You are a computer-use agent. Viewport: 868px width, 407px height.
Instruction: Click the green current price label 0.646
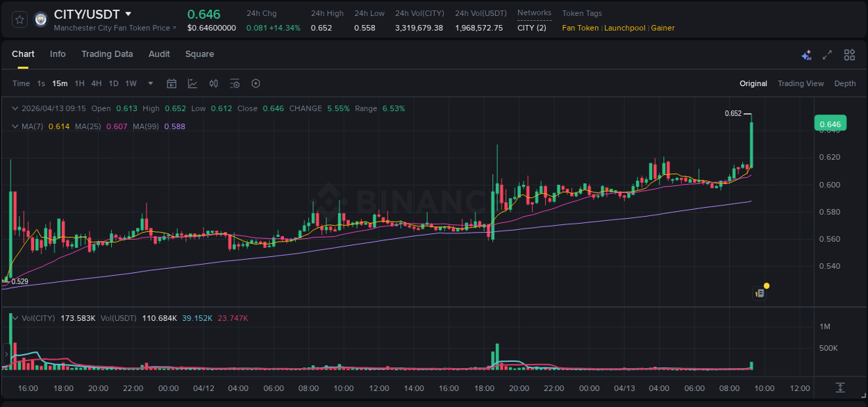pyautogui.click(x=831, y=123)
